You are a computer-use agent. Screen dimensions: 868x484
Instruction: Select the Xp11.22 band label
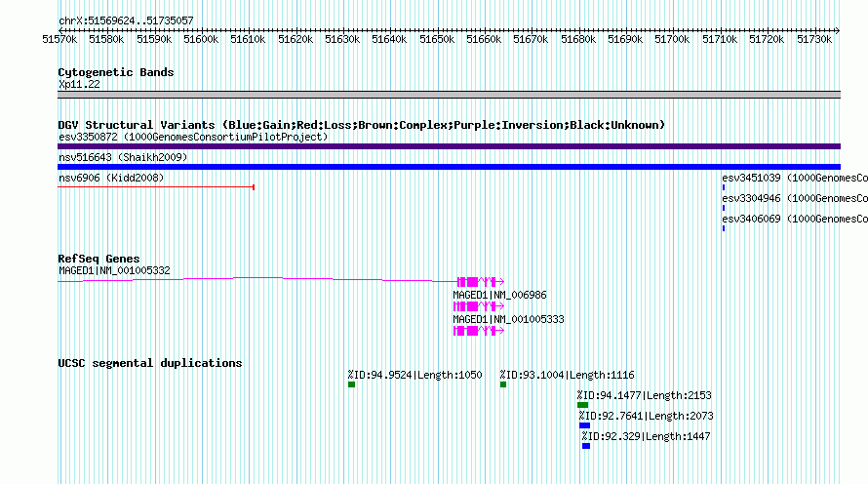[x=79, y=85]
